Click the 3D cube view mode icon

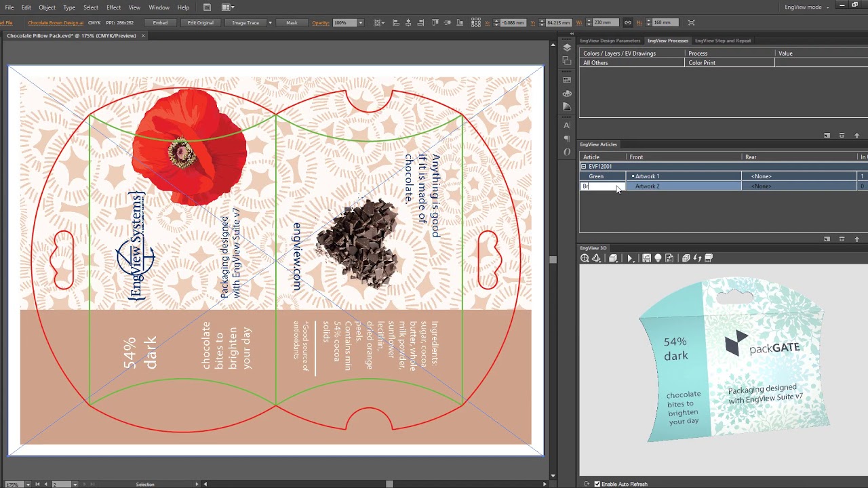point(614,258)
